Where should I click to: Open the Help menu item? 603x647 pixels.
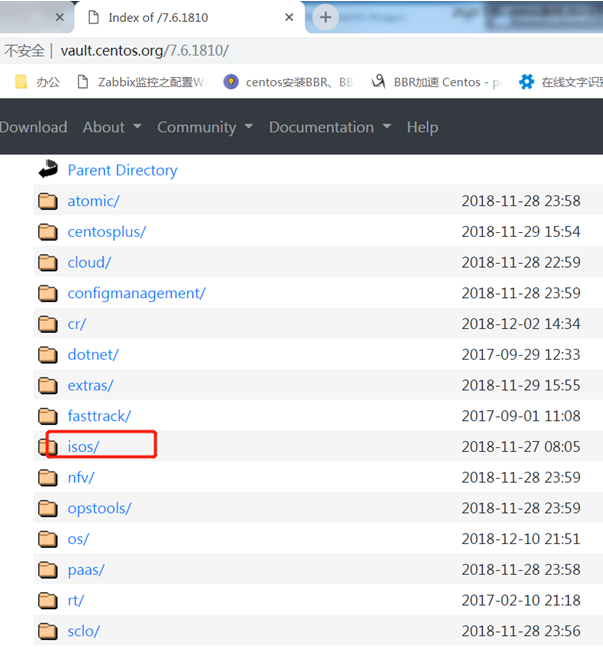(423, 127)
